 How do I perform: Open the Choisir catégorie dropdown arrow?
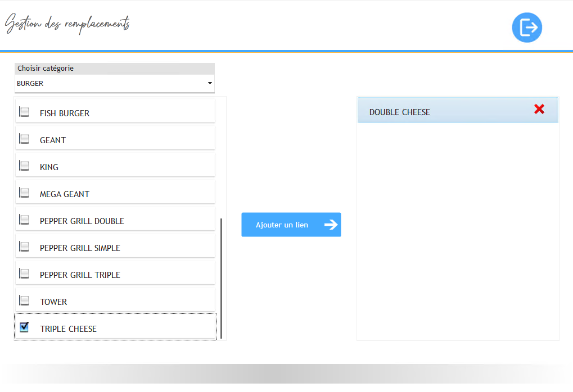(210, 83)
